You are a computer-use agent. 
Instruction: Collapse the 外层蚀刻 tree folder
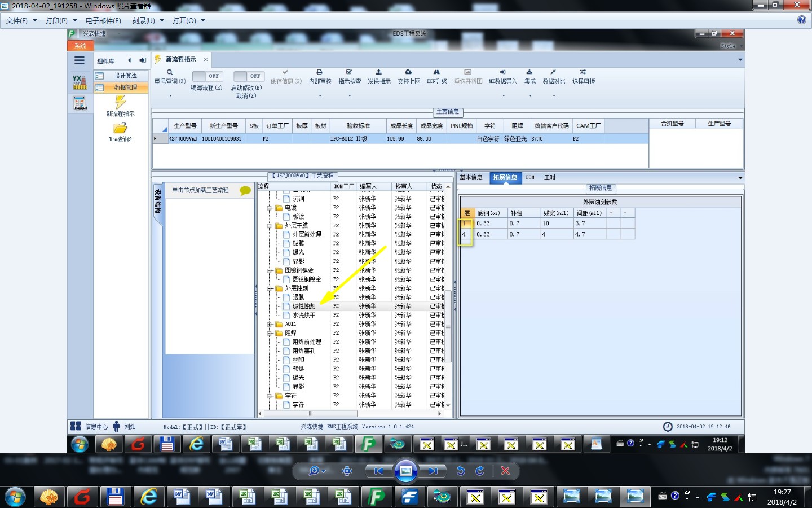pyautogui.click(x=270, y=288)
